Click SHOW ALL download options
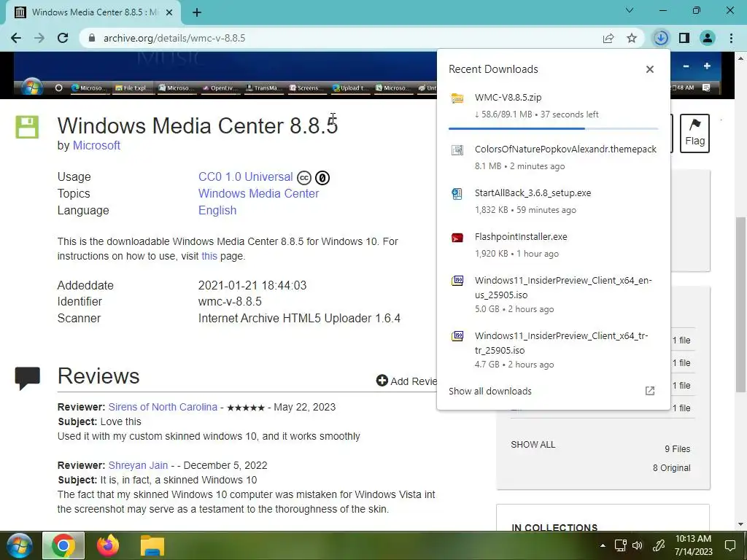The width and height of the screenshot is (747, 560). click(533, 445)
